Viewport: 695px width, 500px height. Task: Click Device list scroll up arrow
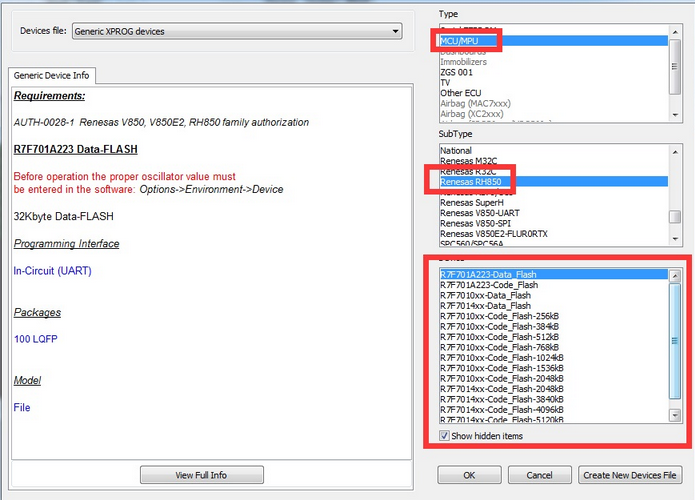point(675,276)
